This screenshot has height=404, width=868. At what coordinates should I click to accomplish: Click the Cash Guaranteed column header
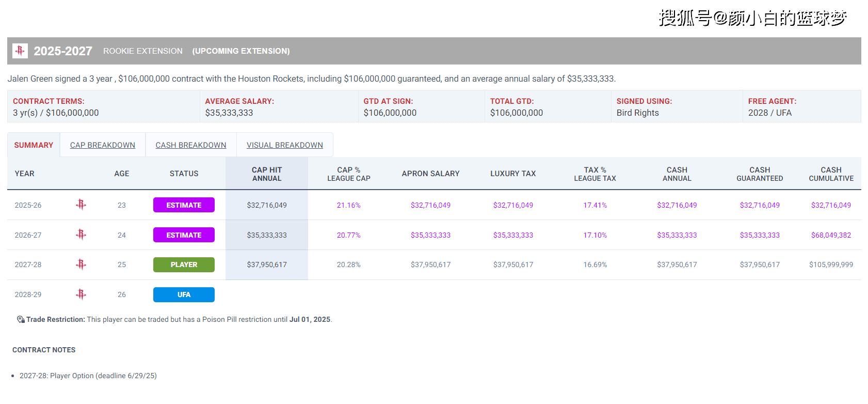[760, 174]
